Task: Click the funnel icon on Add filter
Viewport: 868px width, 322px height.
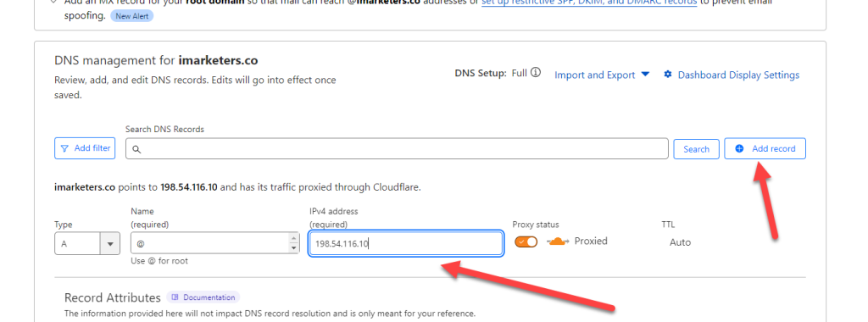Action: coord(65,148)
